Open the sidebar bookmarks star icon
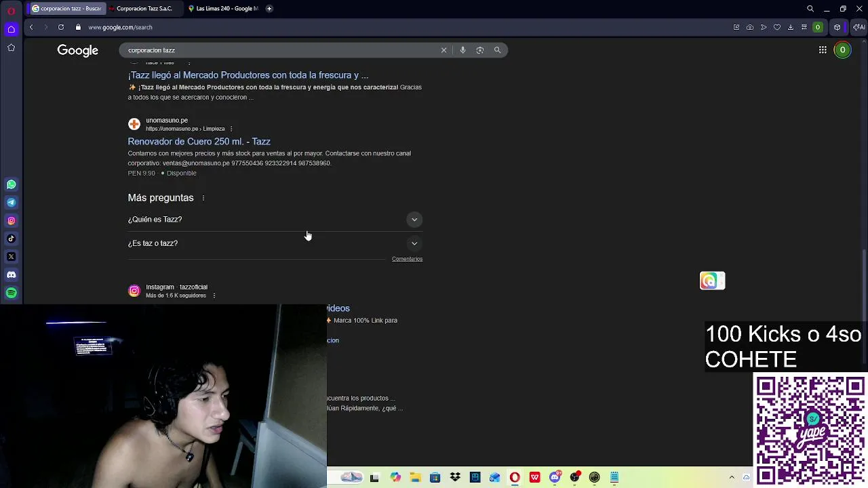Image resolution: width=868 pixels, height=488 pixels. (x=12, y=47)
